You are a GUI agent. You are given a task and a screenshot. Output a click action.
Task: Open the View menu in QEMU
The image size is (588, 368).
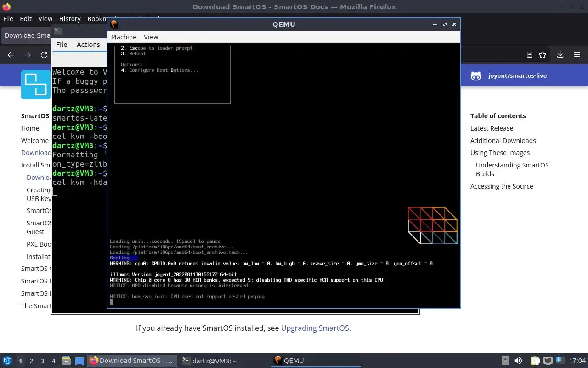click(151, 37)
